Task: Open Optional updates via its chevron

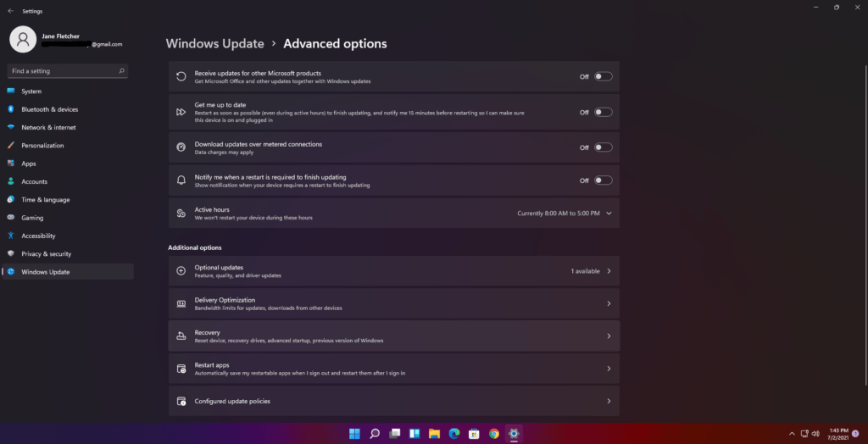Action: point(609,271)
